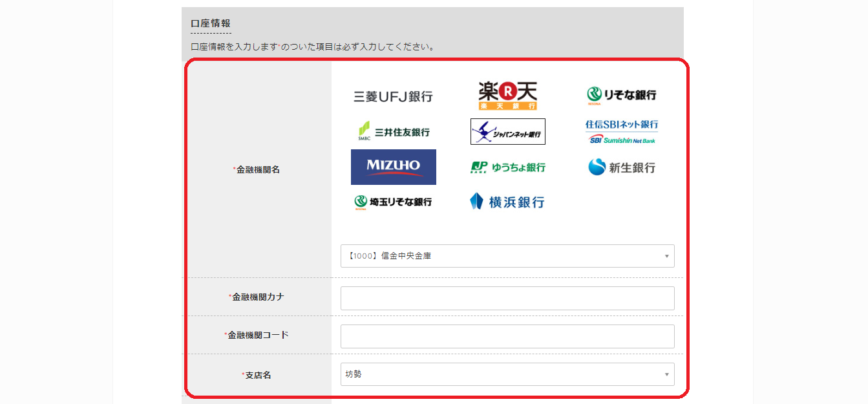Screen dimensions: 868x404
Task: Choose the 新生銀行 logo
Action: coord(622,167)
